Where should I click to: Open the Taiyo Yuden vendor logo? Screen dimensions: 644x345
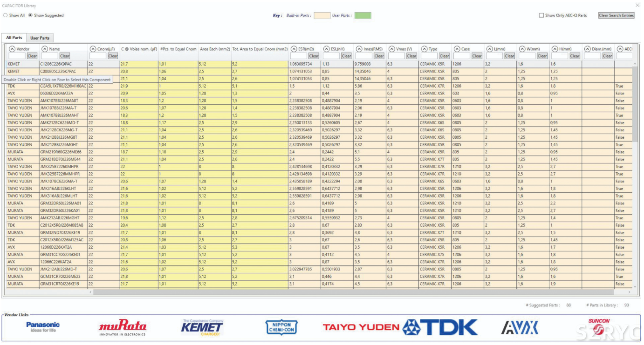coord(361,327)
